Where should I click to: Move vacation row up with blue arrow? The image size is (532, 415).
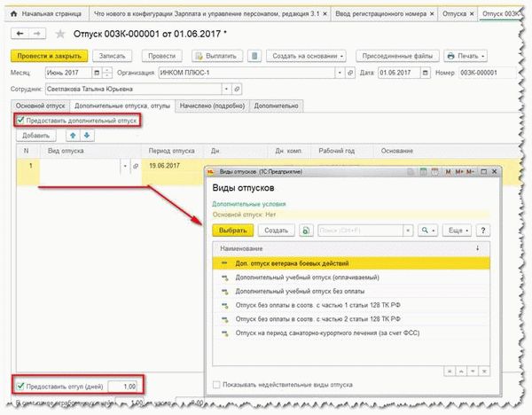coord(73,136)
